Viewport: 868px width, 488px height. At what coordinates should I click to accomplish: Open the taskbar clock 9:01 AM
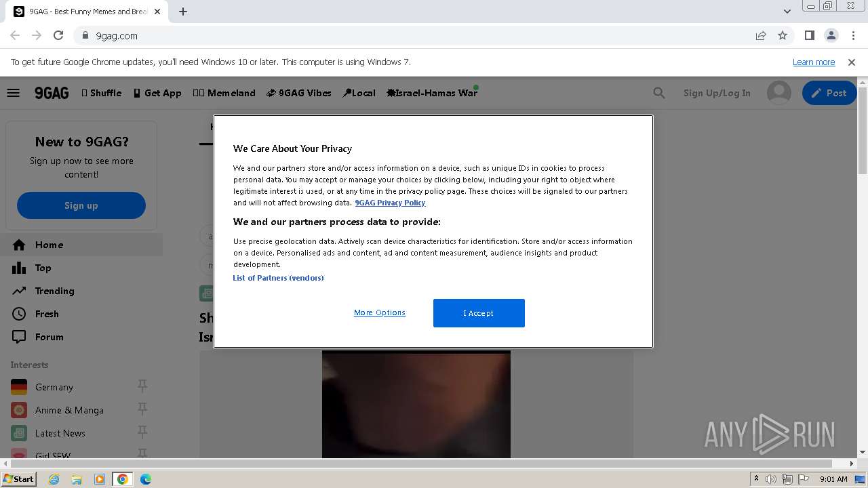tap(833, 479)
